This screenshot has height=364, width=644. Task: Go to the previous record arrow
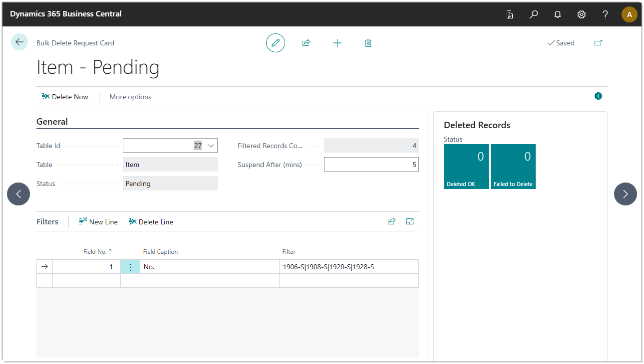click(x=18, y=194)
